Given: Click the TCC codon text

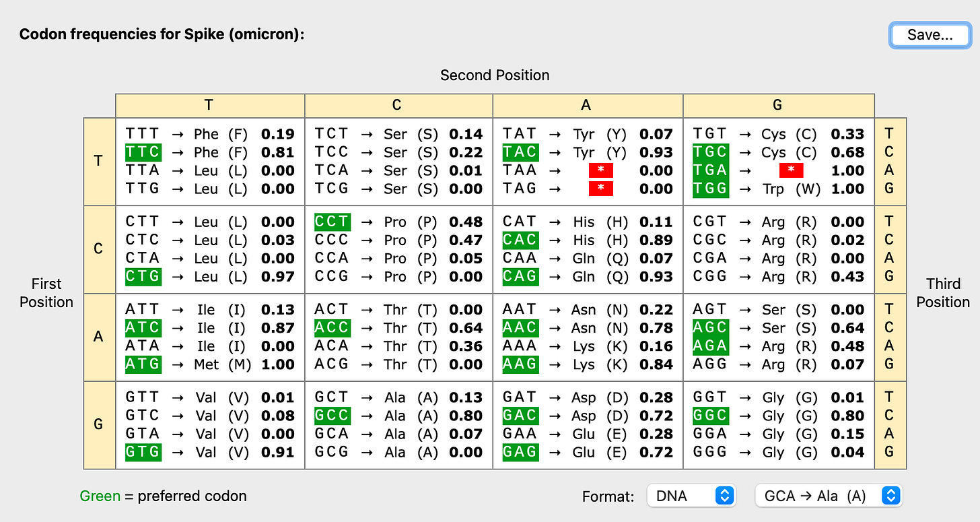Looking at the screenshot, I should point(332,152).
